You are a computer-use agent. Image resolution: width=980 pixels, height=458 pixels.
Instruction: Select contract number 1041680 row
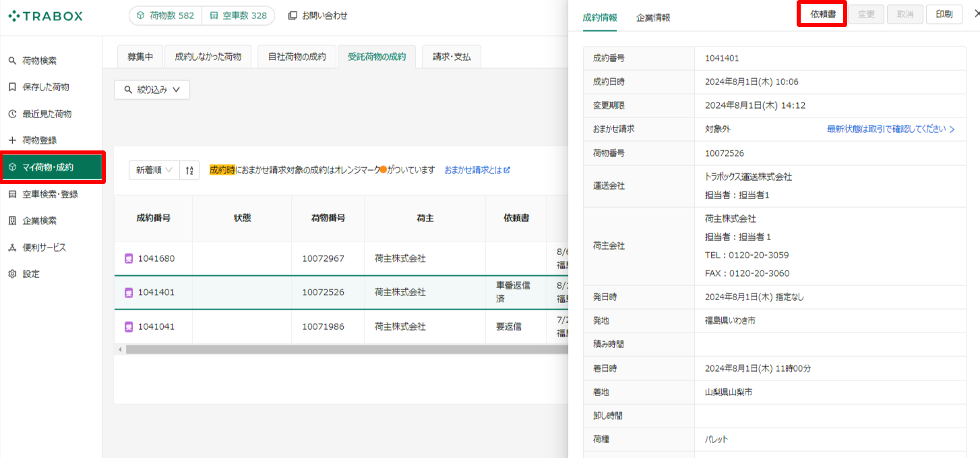pos(341,258)
